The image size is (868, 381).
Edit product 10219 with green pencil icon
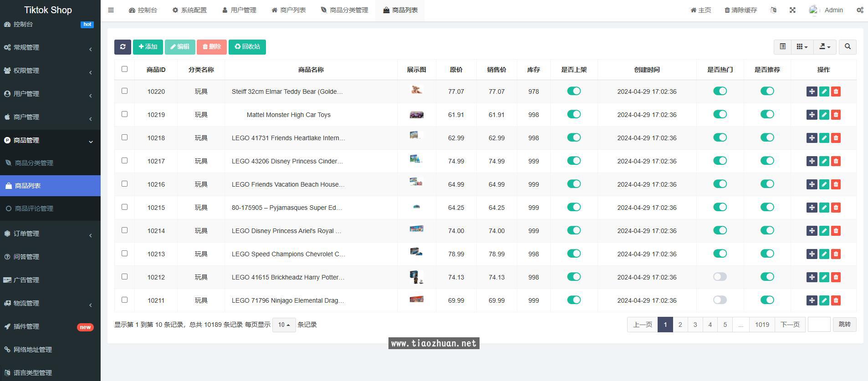[x=824, y=115]
